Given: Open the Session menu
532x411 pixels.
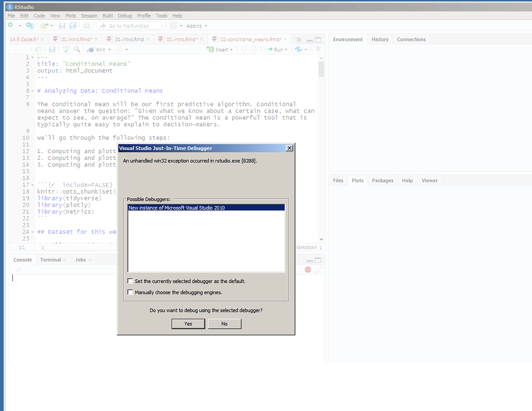Looking at the screenshot, I should point(89,16).
